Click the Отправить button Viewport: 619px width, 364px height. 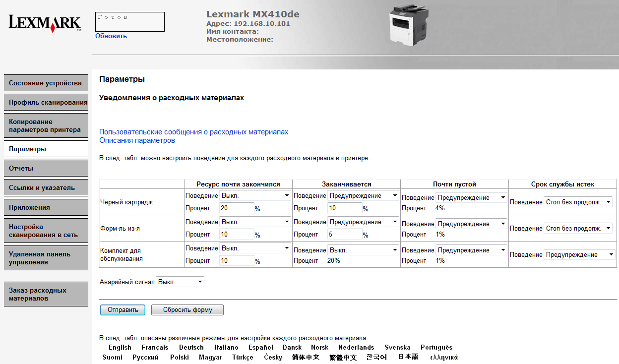[x=123, y=309]
